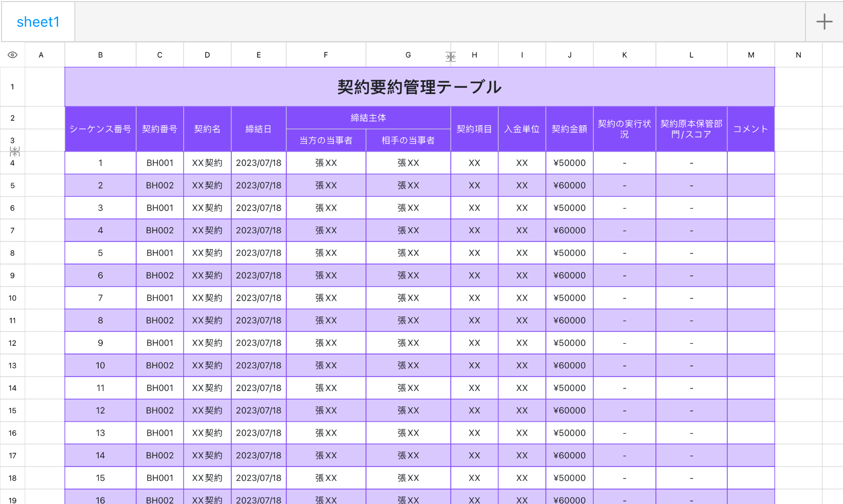Viewport: 843px width, 504px height.
Task: Click the add sheet plus icon
Action: (824, 22)
